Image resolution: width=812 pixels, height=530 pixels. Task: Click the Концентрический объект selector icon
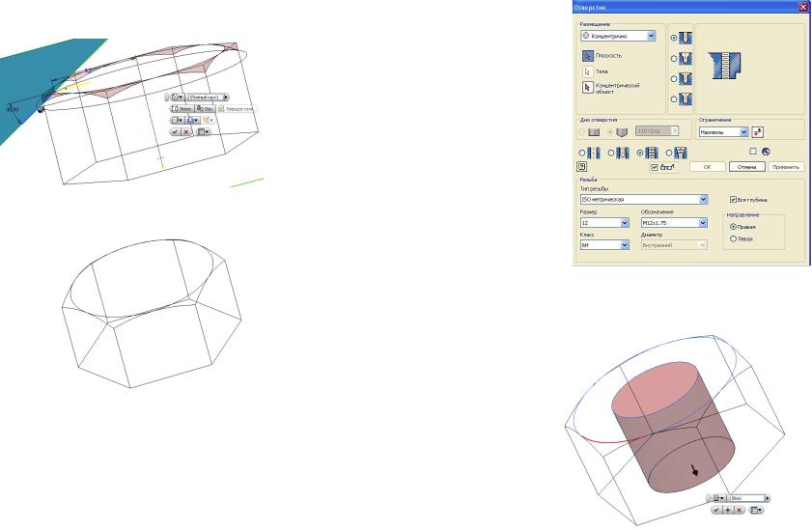587,88
